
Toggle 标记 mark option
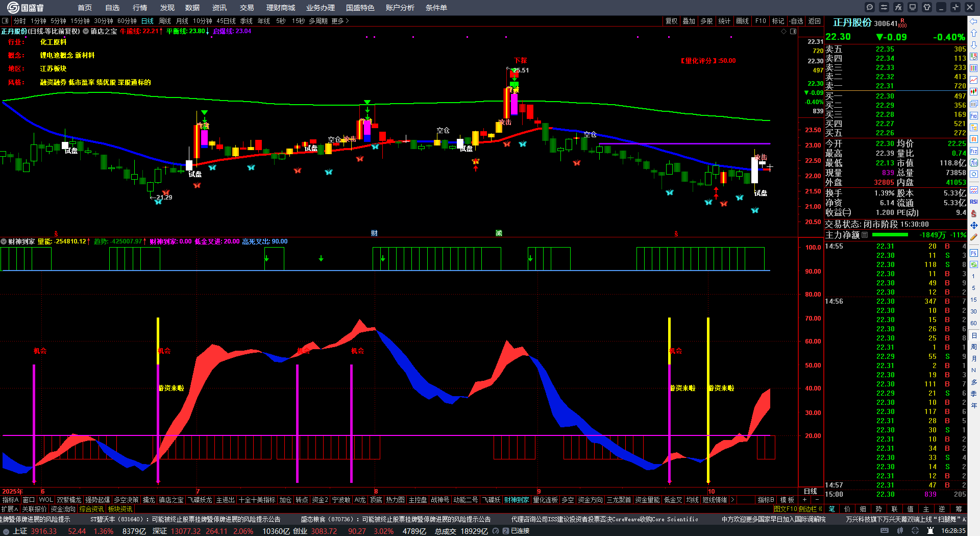click(x=778, y=21)
